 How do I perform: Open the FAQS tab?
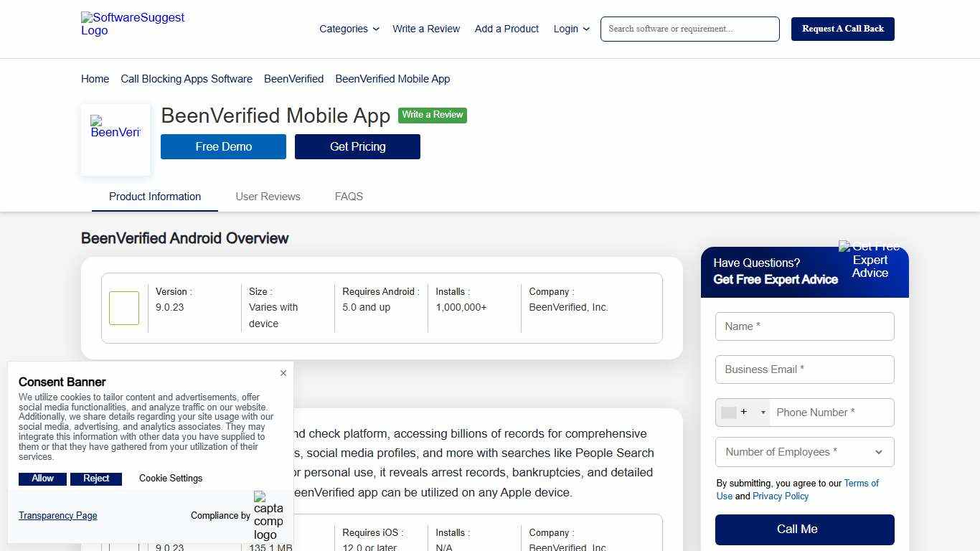tap(349, 196)
